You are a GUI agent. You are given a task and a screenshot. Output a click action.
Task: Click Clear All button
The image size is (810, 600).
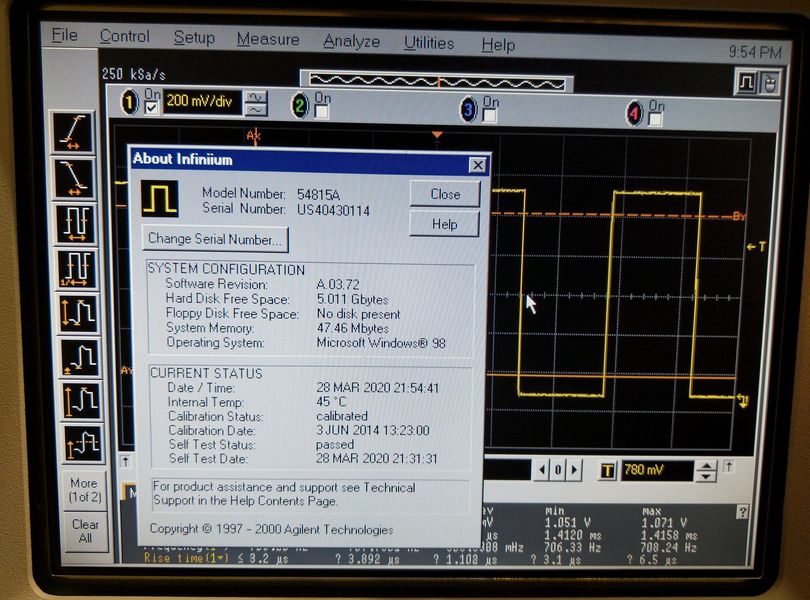tap(85, 531)
